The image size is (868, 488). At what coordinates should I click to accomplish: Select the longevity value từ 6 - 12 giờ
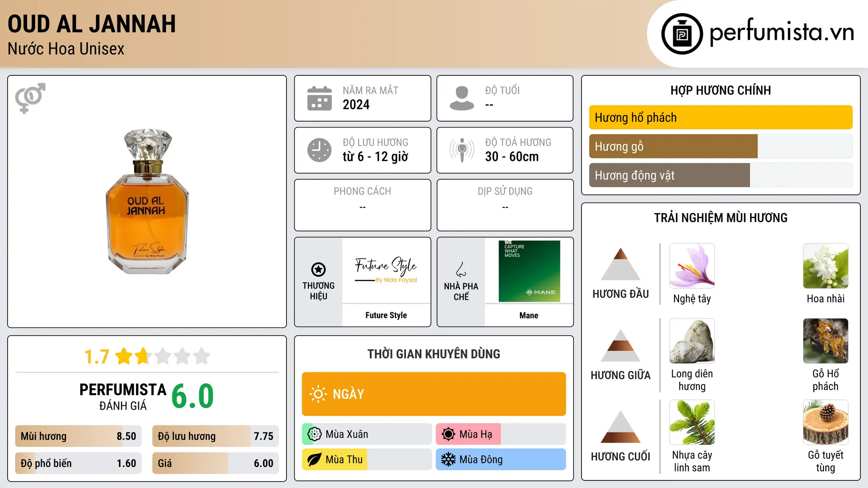pos(375,157)
